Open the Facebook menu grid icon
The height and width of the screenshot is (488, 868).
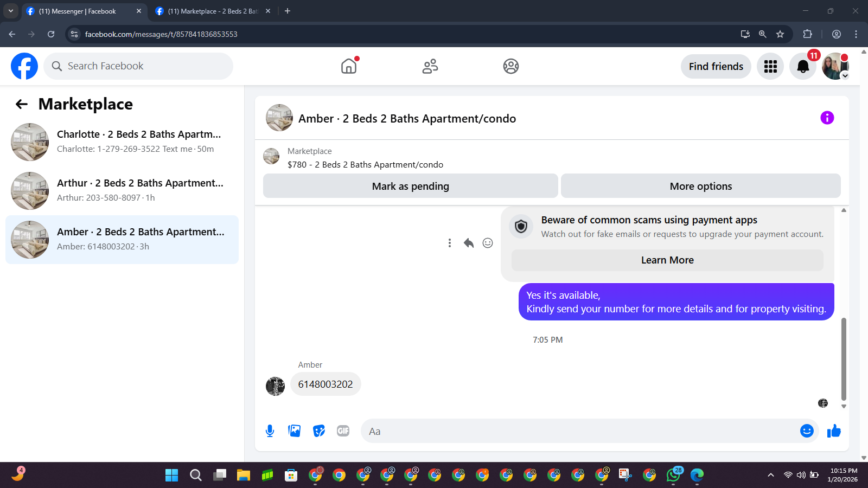tap(770, 66)
